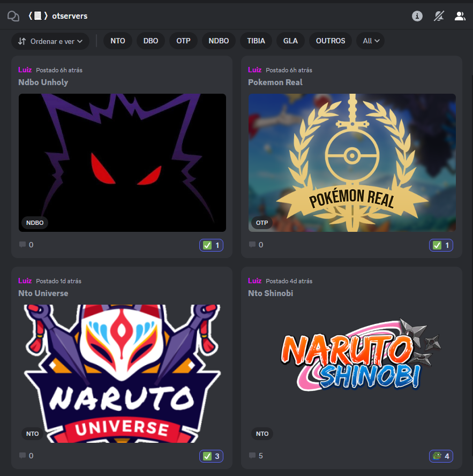This screenshot has height=476, width=473.
Task: Click otservers channel name
Action: 70,16
